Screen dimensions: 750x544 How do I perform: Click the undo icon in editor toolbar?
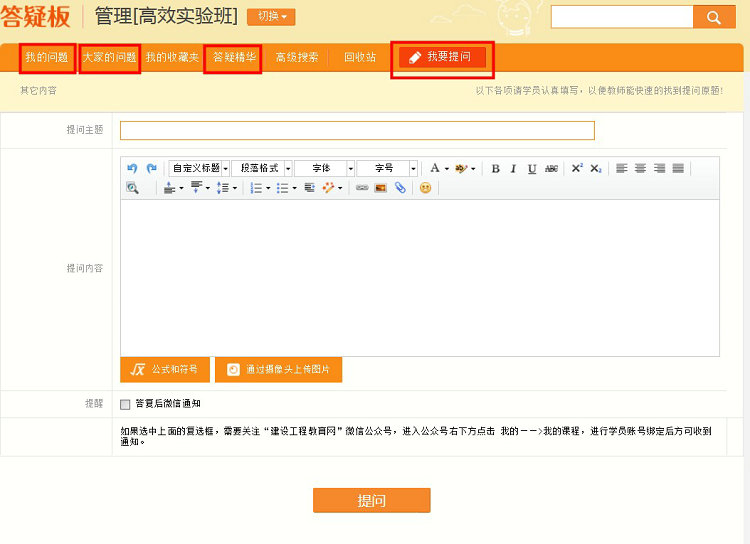click(x=132, y=169)
